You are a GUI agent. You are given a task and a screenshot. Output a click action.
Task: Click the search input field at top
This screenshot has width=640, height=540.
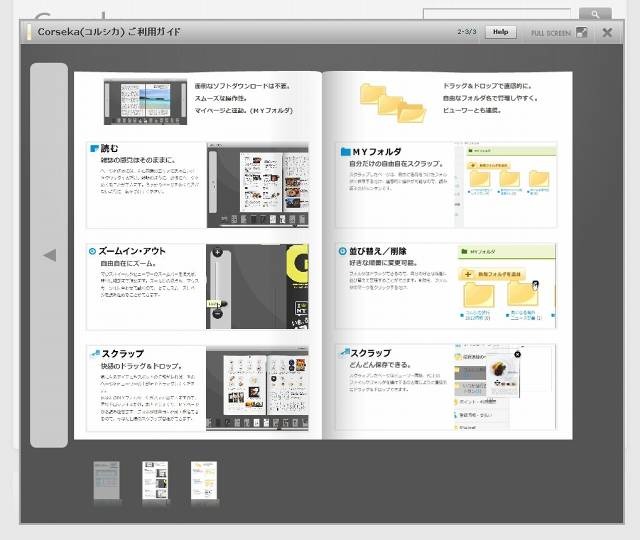click(497, 13)
